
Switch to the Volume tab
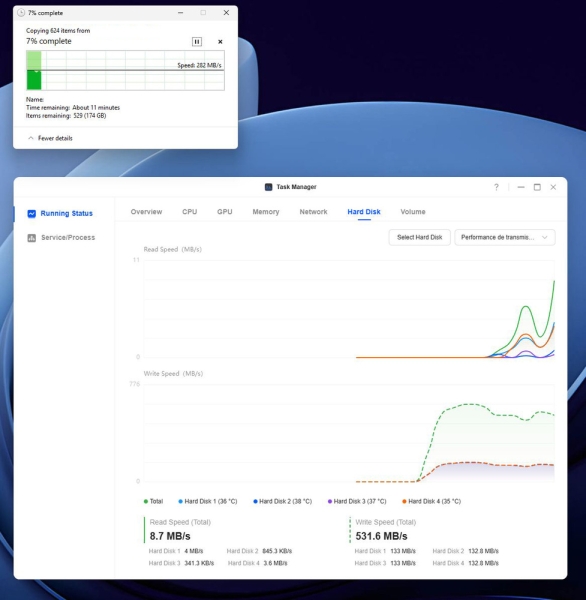coord(413,212)
